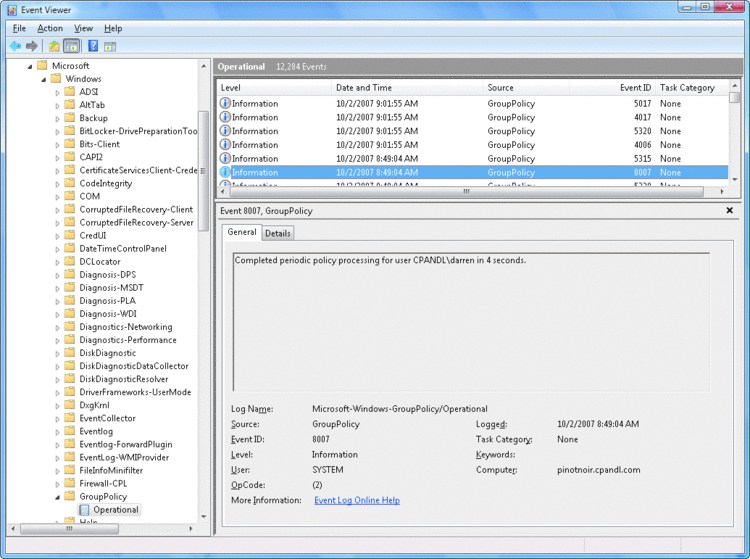
Task: Open the Help toolbar icon
Action: [x=93, y=46]
